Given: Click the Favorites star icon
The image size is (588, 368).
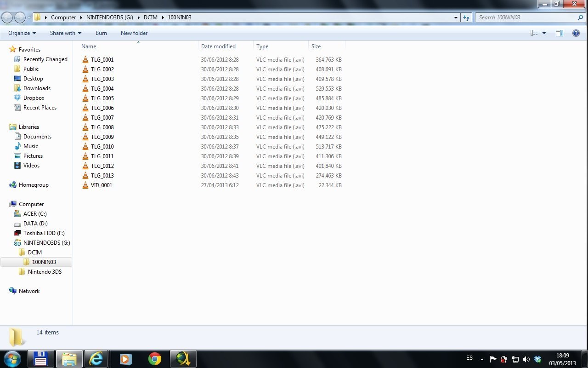Looking at the screenshot, I should [13, 49].
